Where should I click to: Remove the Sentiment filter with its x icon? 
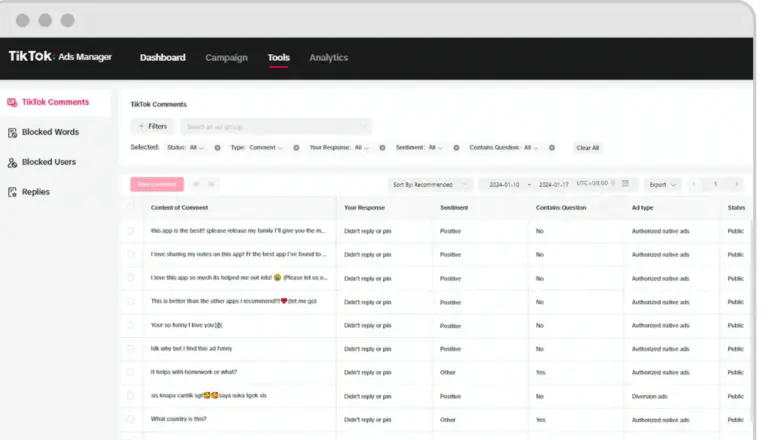[456, 147]
